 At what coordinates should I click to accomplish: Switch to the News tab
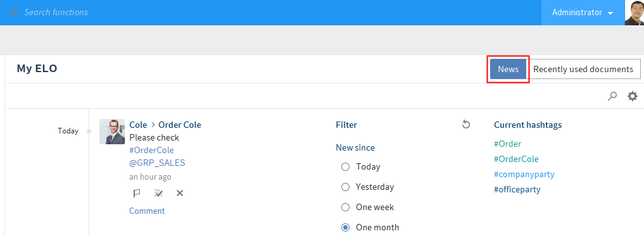tap(508, 70)
